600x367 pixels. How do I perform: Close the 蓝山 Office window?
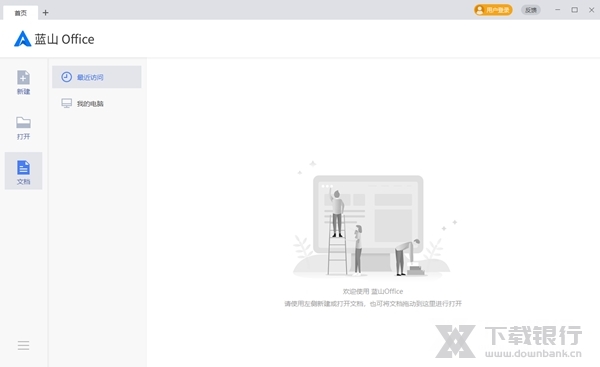point(591,10)
